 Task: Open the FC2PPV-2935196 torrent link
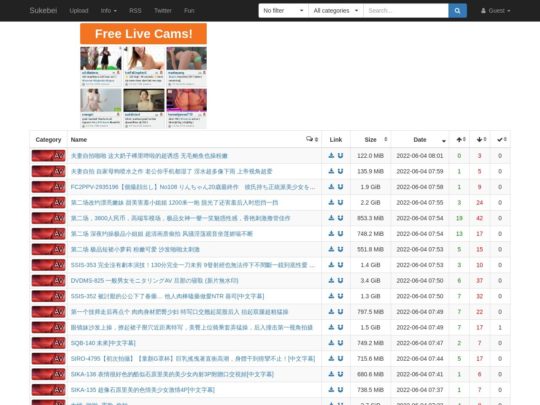coord(193,187)
